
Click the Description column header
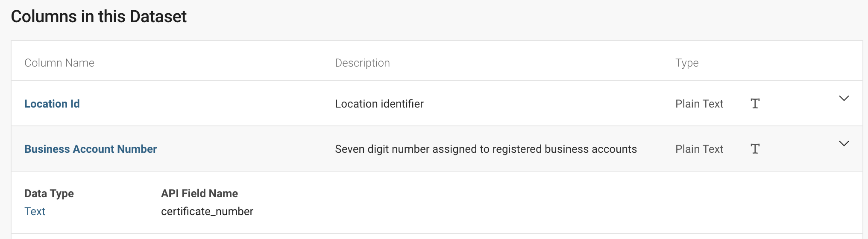click(362, 63)
